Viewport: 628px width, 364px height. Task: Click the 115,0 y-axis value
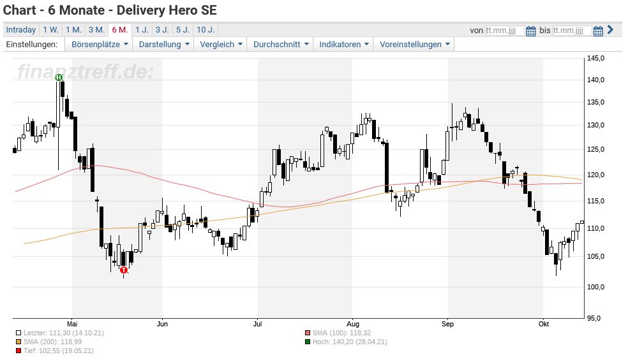pyautogui.click(x=595, y=201)
